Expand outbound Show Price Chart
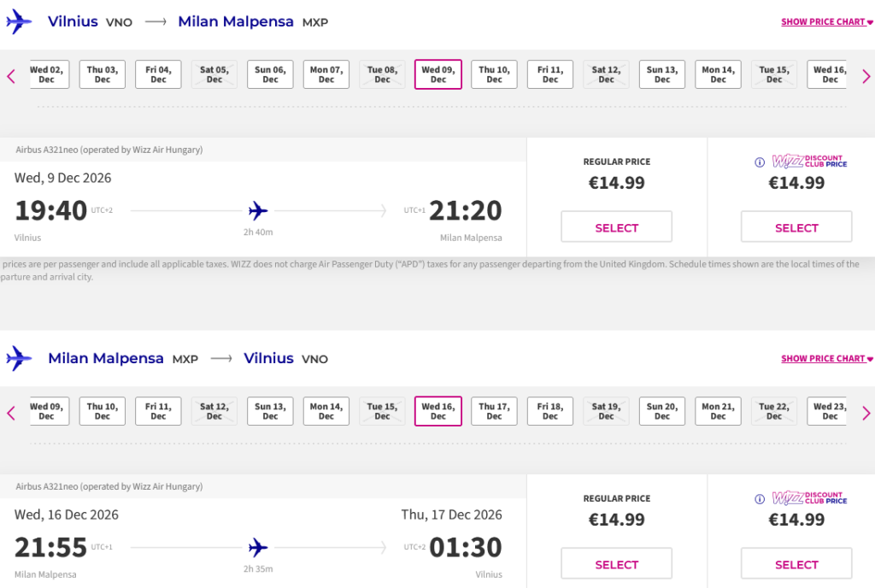The width and height of the screenshot is (875, 588). (x=827, y=21)
